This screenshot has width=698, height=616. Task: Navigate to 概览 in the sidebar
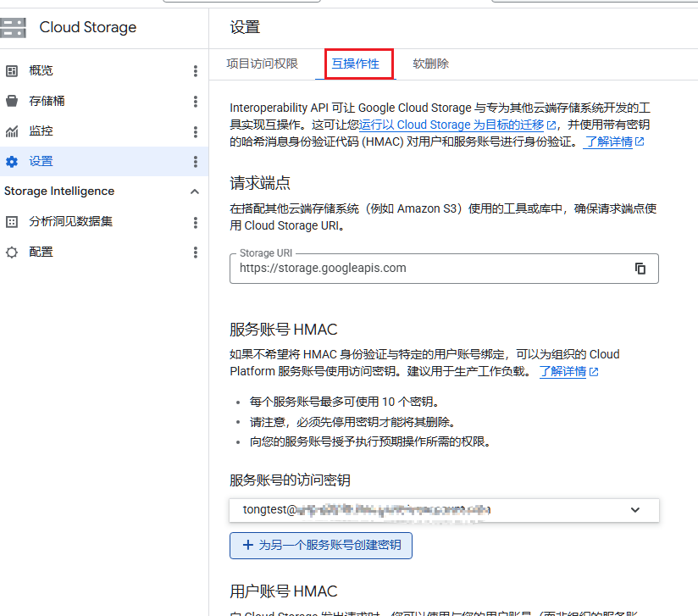pos(41,71)
